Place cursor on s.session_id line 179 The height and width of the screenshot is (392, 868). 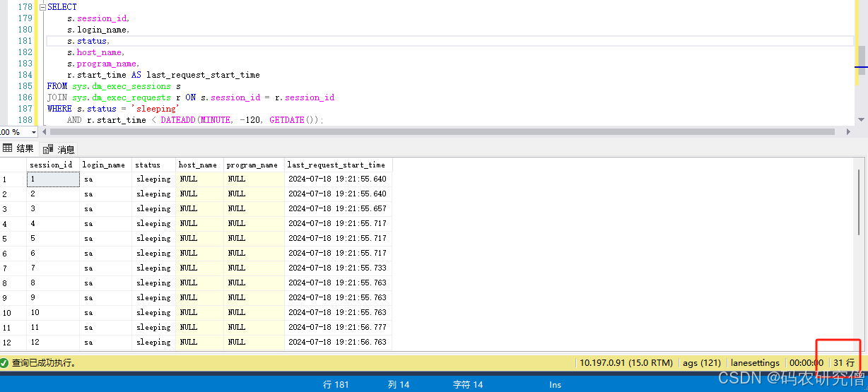click(x=98, y=18)
